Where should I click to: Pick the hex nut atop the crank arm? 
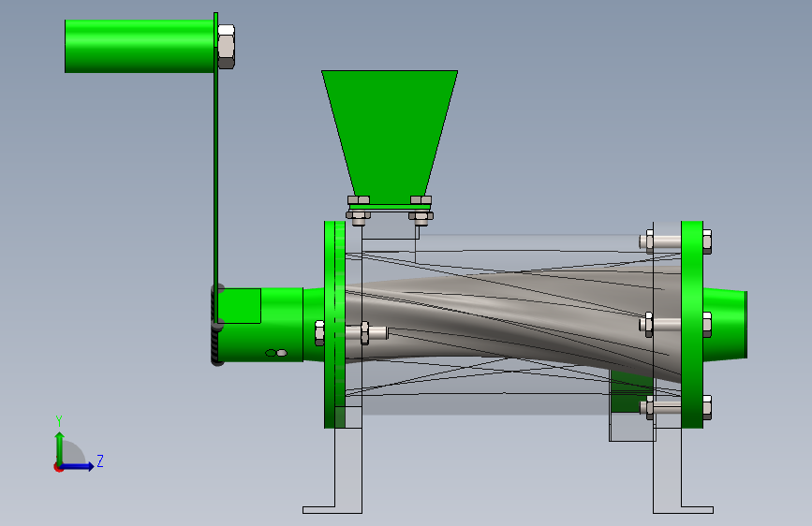(x=227, y=46)
